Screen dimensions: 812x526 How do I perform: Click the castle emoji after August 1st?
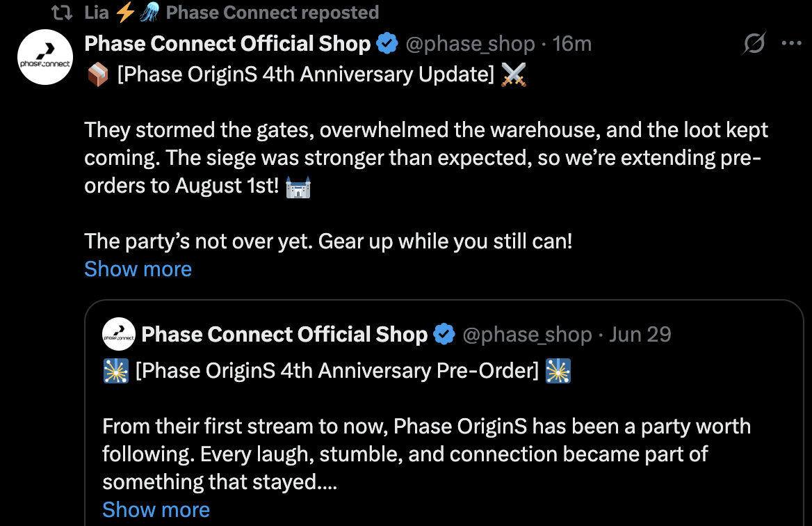click(298, 187)
